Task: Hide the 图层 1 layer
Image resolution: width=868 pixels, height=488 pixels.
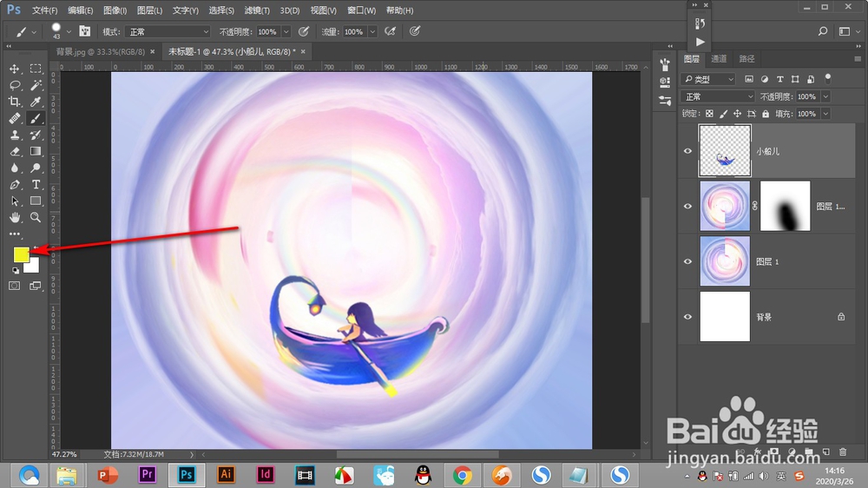Action: click(687, 261)
